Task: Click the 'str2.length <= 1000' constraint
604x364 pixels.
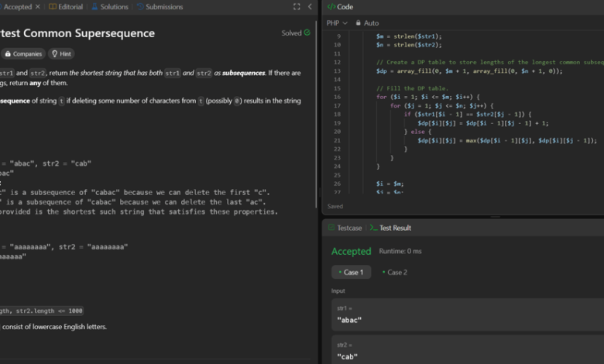Action: 49,311
